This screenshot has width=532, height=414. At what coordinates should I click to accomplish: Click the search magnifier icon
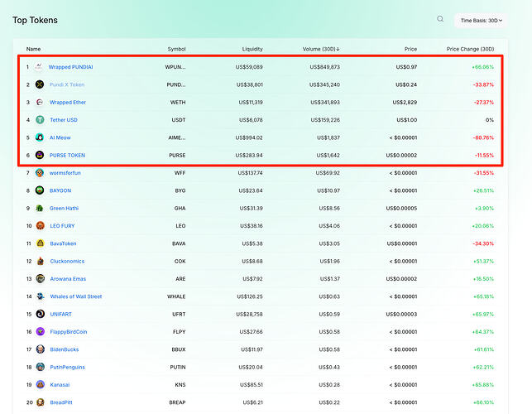(440, 19)
